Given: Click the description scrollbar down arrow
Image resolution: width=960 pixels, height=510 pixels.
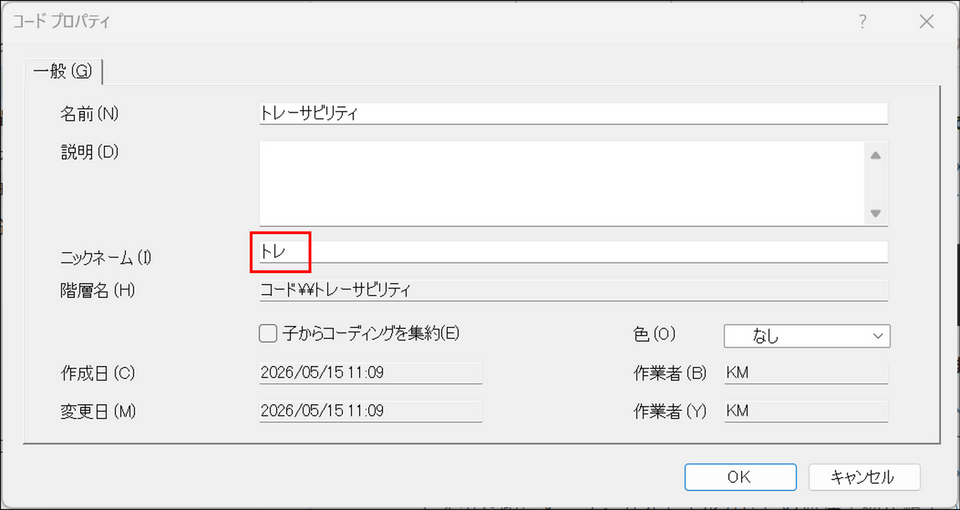Looking at the screenshot, I should [x=876, y=214].
